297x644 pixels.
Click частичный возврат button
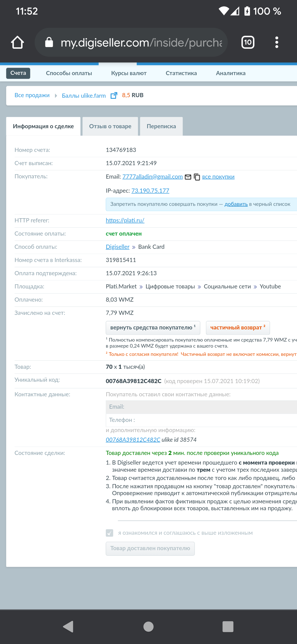point(238,328)
